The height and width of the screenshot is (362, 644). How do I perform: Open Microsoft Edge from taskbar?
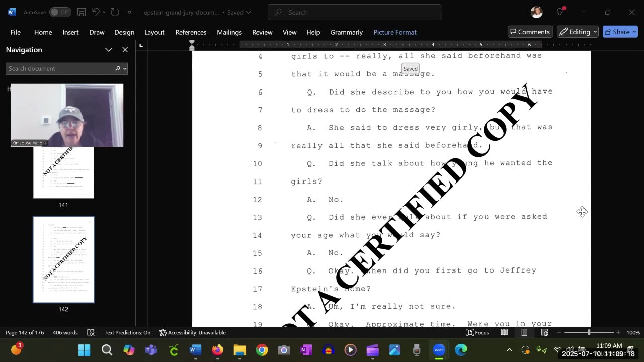point(461,350)
